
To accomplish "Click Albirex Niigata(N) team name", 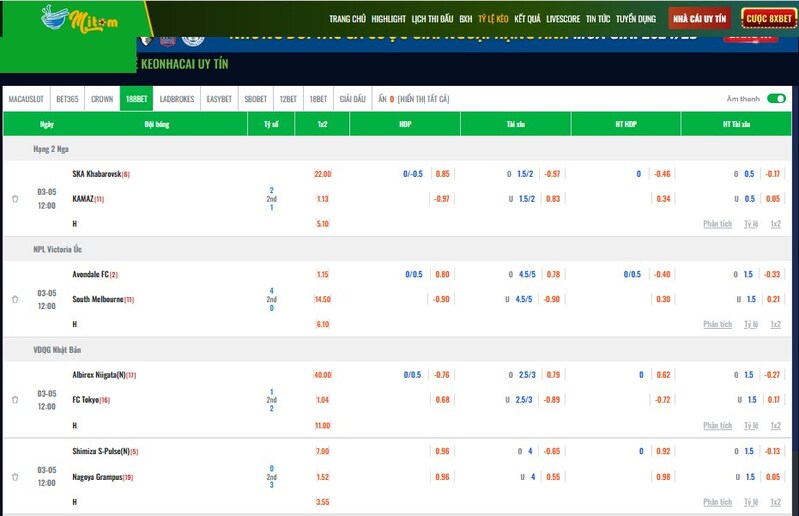I will [99, 375].
